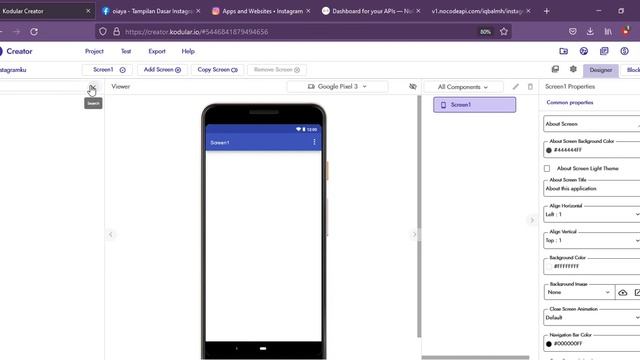Click the Copy Screen button
The height and width of the screenshot is (360, 640).
tap(217, 70)
